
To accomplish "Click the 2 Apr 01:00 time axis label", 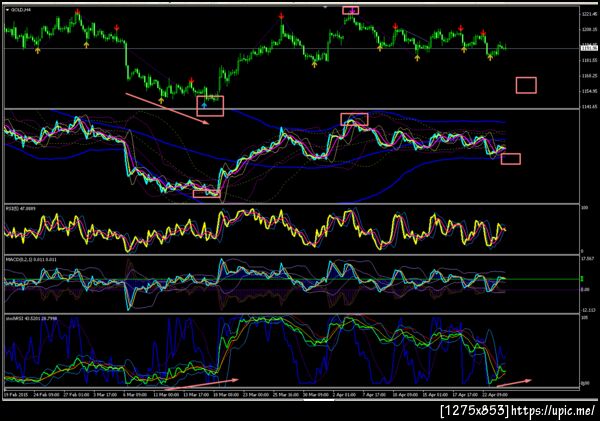I will (x=344, y=395).
